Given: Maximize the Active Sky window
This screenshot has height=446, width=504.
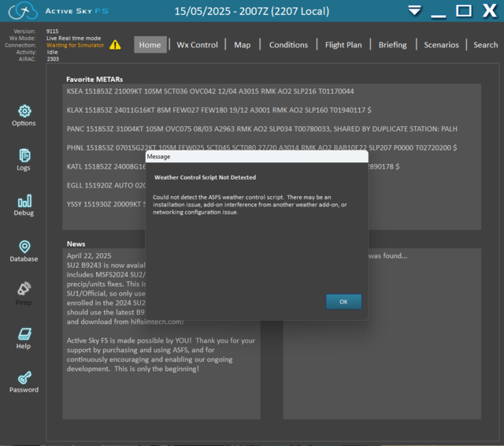Looking at the screenshot, I should tap(464, 10).
